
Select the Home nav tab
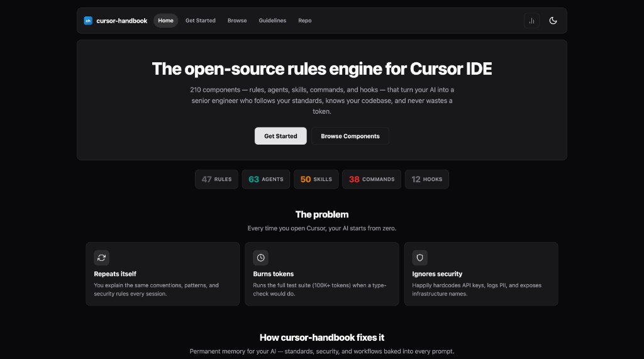click(165, 21)
